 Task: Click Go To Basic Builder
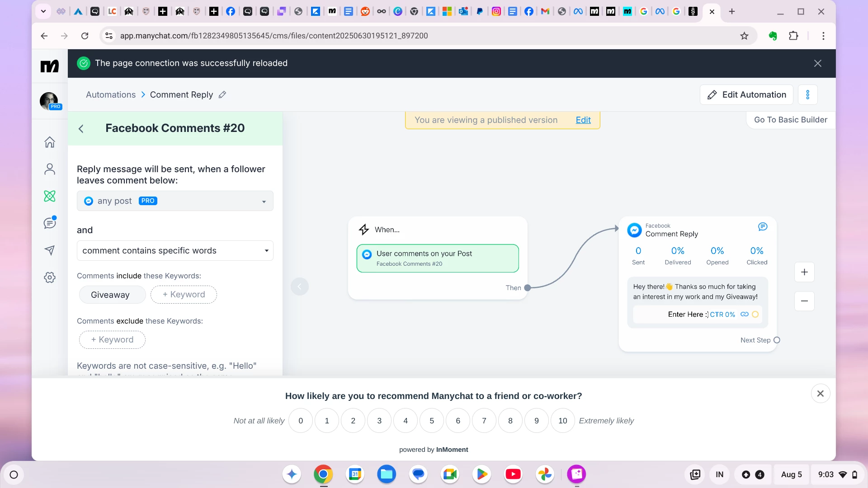(791, 120)
